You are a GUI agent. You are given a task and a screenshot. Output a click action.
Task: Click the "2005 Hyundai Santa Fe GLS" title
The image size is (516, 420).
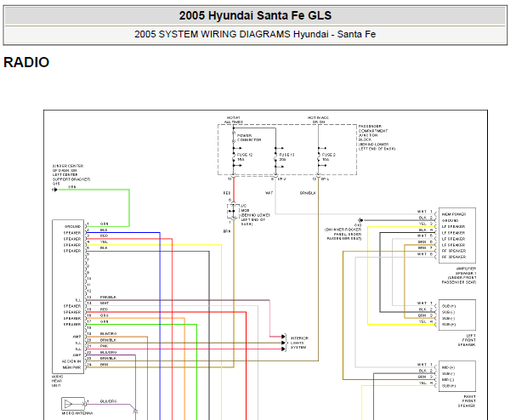pos(255,15)
